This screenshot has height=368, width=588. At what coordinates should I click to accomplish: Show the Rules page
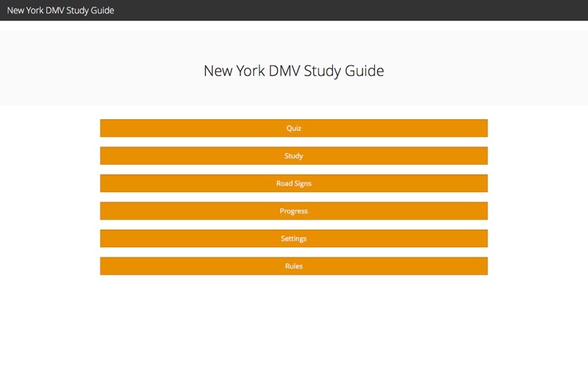tap(293, 266)
